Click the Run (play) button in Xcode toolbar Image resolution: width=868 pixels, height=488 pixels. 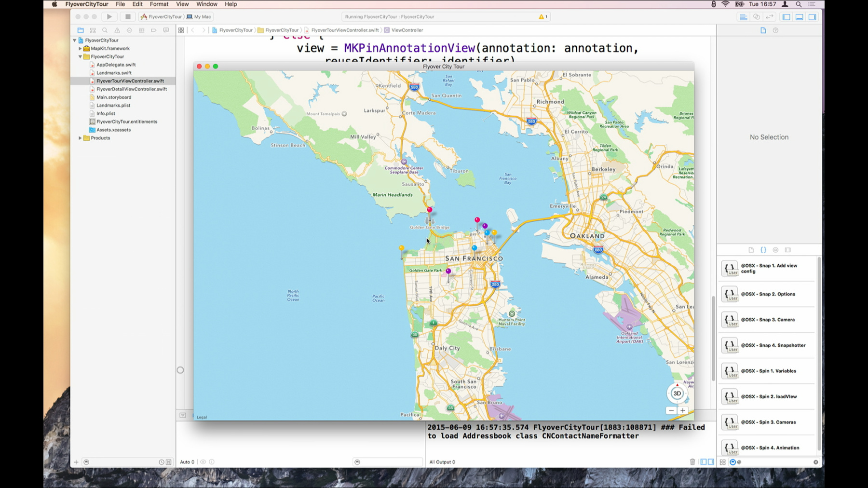point(109,16)
